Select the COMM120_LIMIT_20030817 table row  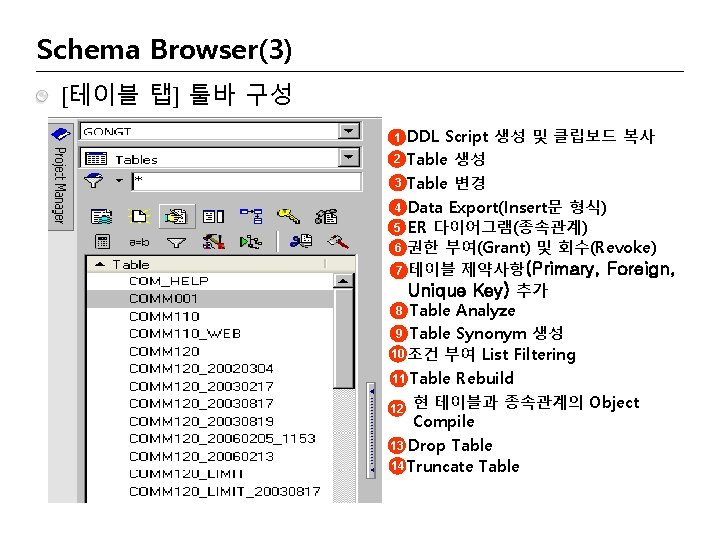point(210,492)
